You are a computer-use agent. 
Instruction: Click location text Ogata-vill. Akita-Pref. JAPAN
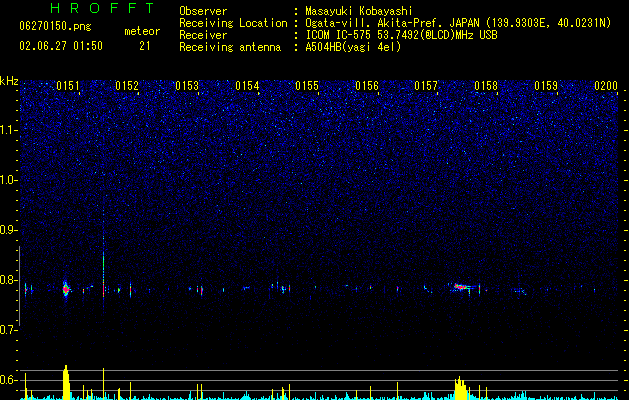coord(393,23)
